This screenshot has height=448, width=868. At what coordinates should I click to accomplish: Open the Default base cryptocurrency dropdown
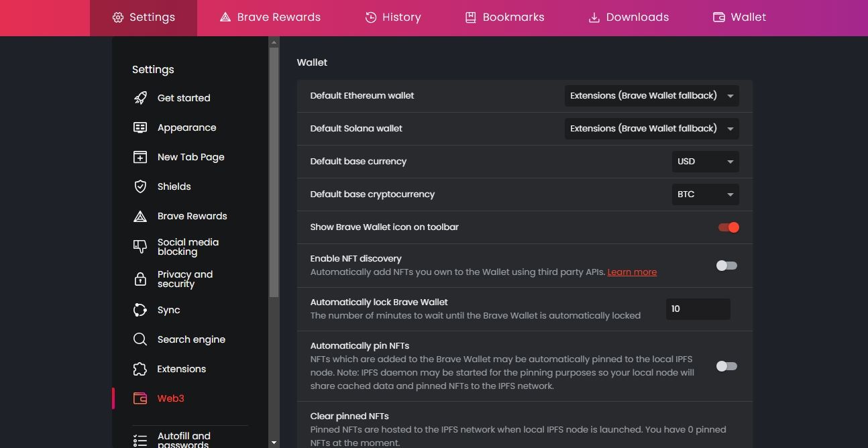click(704, 194)
